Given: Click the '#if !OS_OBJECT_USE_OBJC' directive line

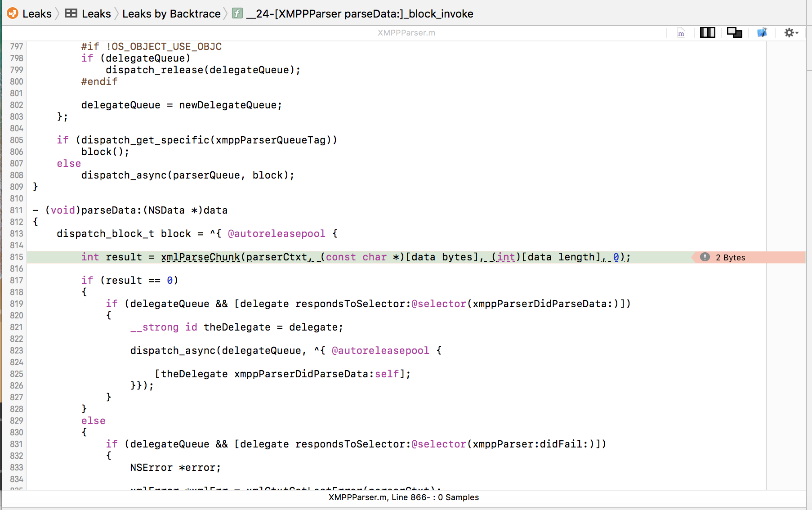Looking at the screenshot, I should coord(151,47).
